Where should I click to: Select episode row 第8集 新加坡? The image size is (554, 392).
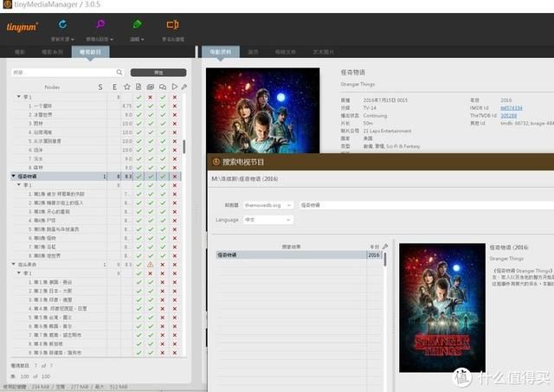[x=96, y=344]
